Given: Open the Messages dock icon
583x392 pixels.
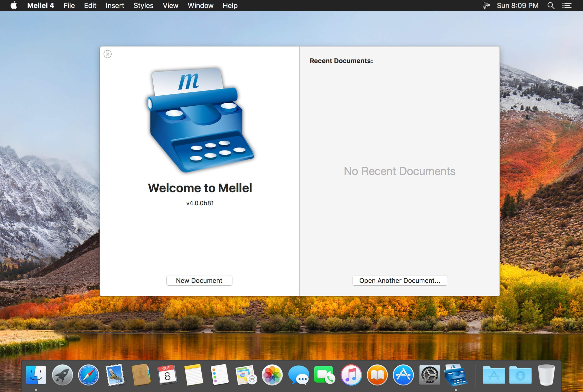Looking at the screenshot, I should coord(299,375).
